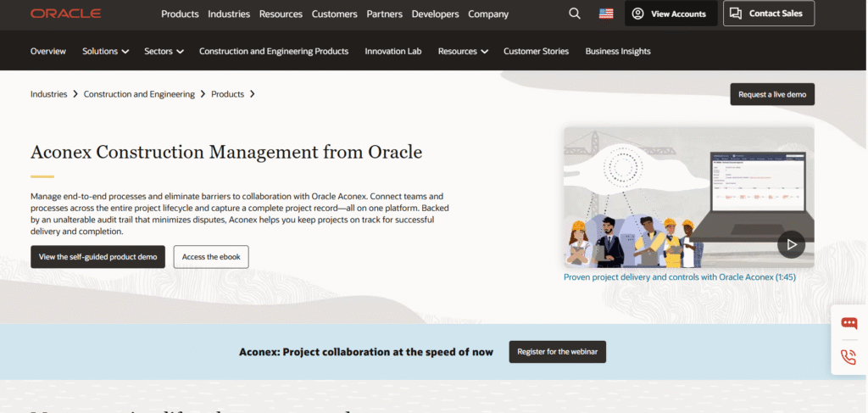868x413 pixels.
Task: Open the Customers top menu
Action: tap(334, 14)
